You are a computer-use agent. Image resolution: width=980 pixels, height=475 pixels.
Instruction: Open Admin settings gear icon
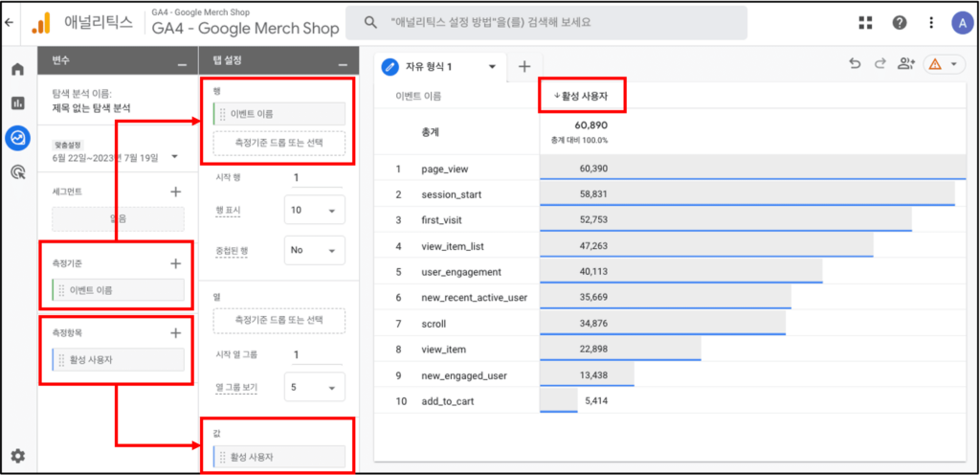coord(18,456)
